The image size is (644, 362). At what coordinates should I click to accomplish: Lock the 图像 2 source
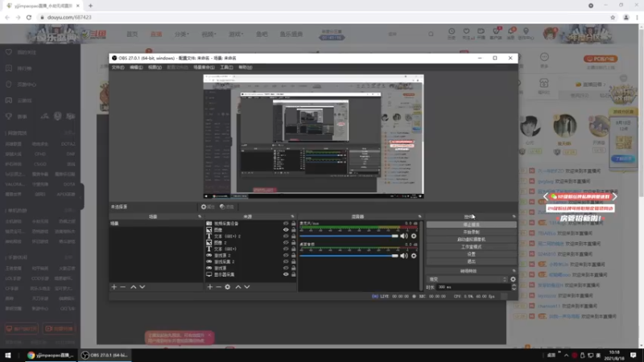(293, 243)
